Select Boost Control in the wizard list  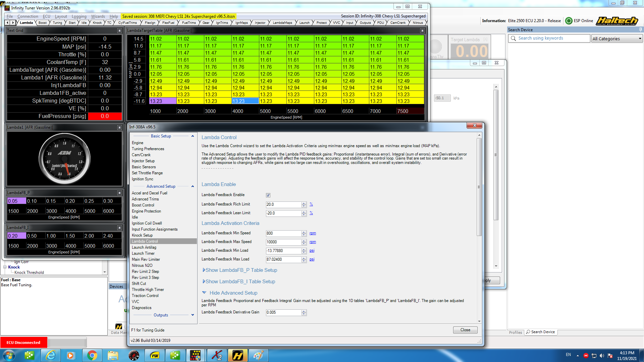point(143,205)
